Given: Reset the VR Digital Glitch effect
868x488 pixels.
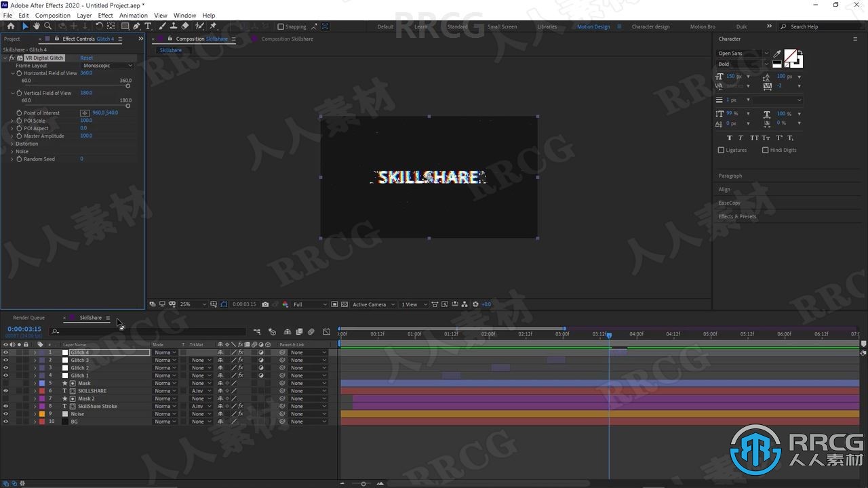Looking at the screenshot, I should pyautogui.click(x=87, y=58).
